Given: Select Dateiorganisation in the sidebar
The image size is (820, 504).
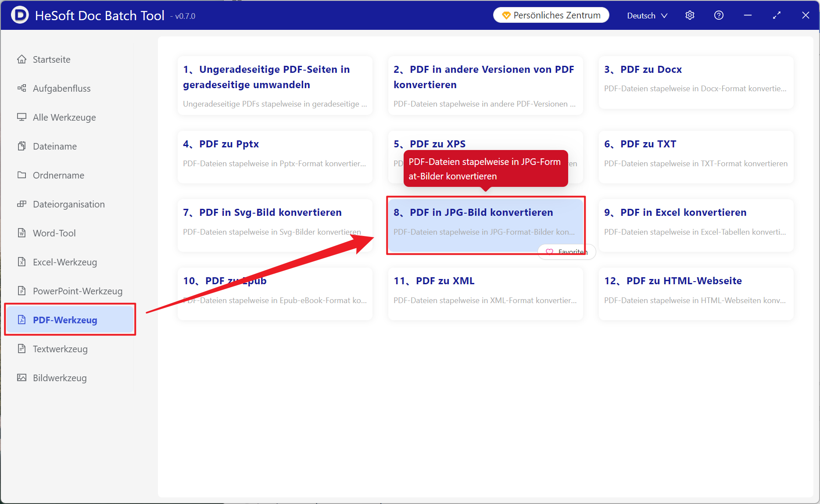Looking at the screenshot, I should point(70,204).
